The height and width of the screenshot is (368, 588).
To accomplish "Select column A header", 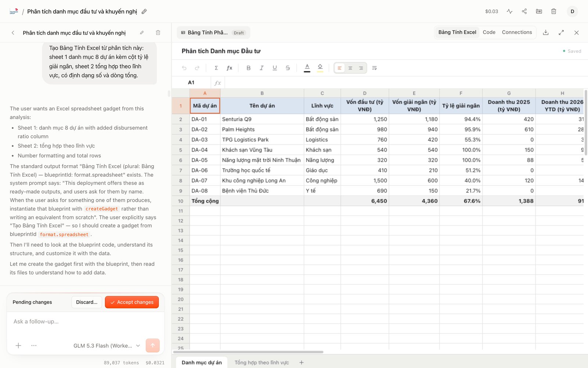I will tap(205, 93).
